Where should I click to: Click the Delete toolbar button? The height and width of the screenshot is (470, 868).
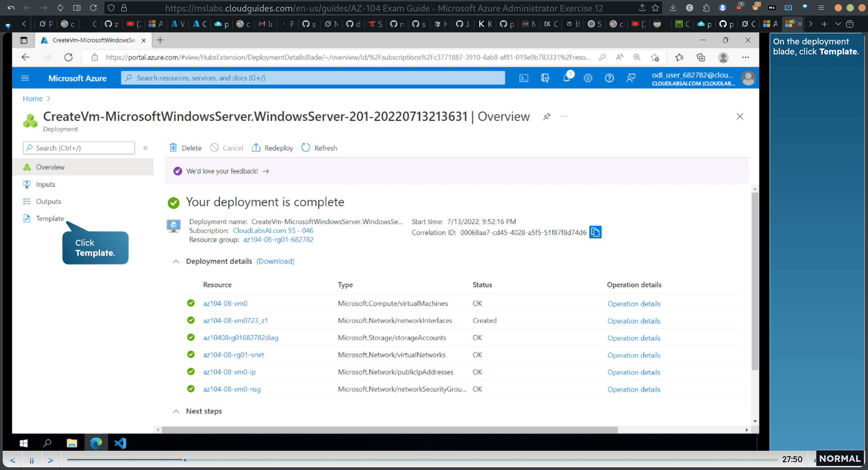[x=185, y=148]
